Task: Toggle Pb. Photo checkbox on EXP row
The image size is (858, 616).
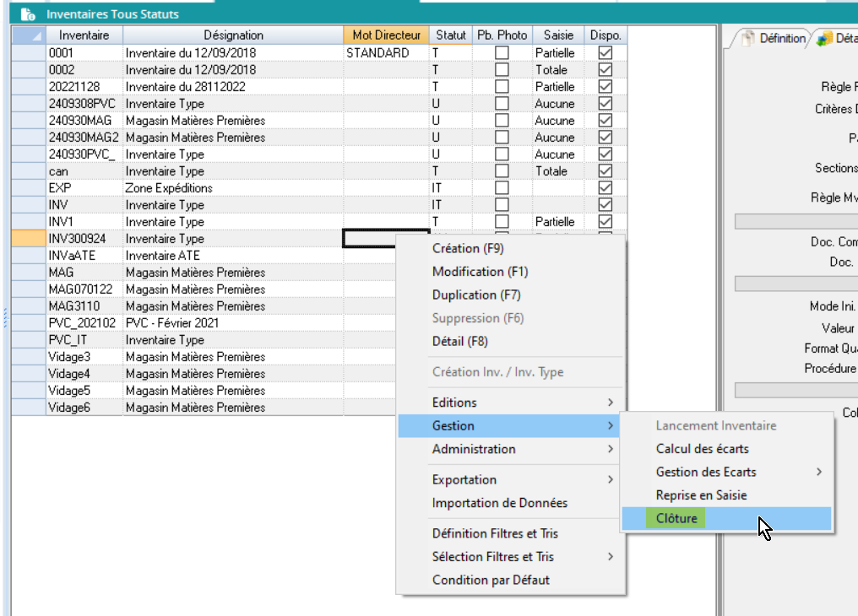Action: pos(502,188)
